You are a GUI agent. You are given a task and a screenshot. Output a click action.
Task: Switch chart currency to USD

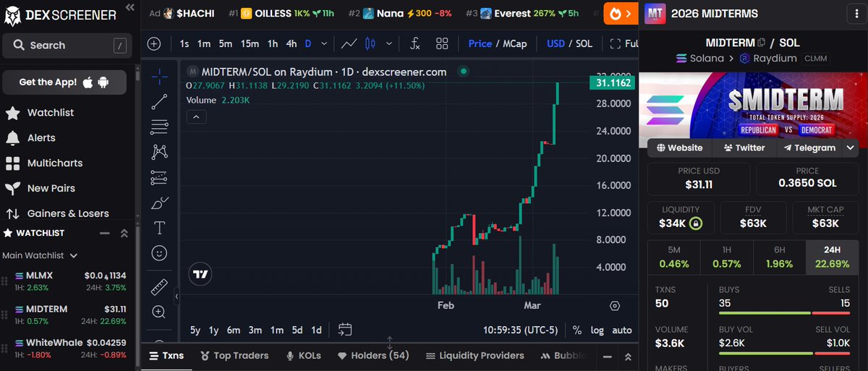coord(556,43)
